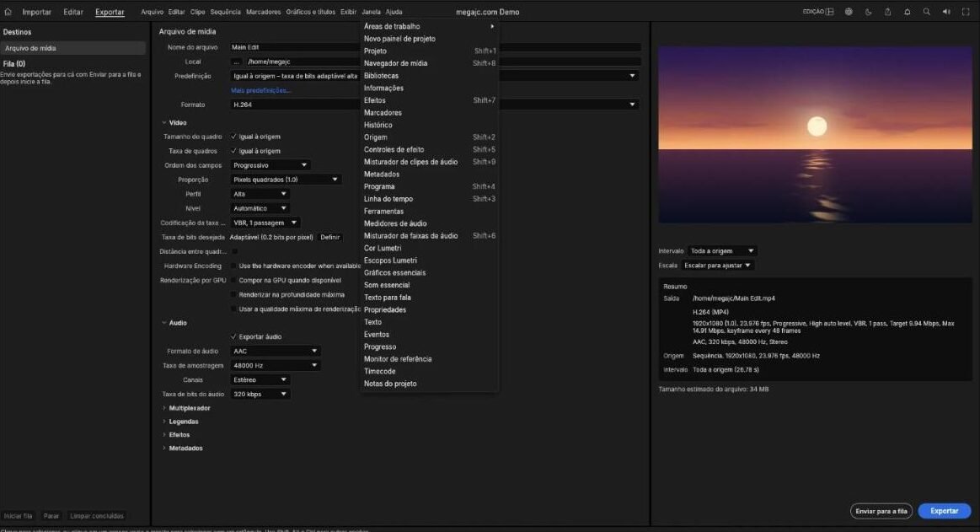Open the Arquivo menu
Viewport: 980px width, 532px height.
(152, 12)
